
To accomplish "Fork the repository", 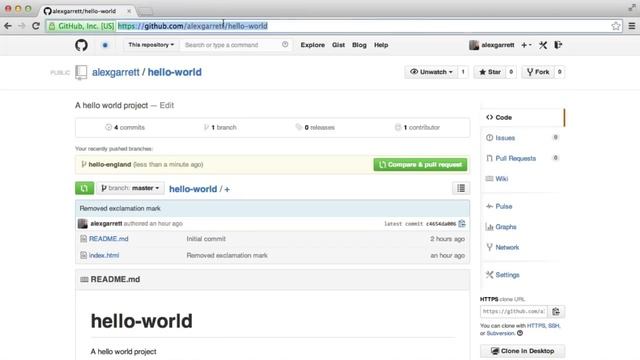I will coord(538,72).
